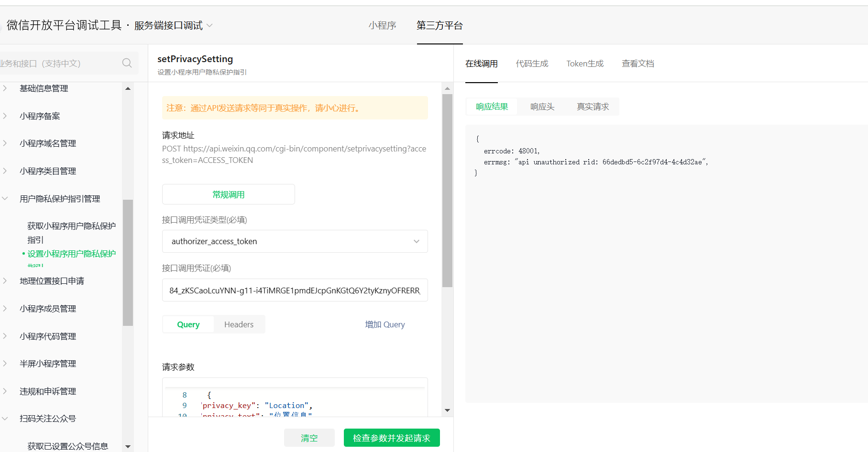The height and width of the screenshot is (452, 868).
Task: Click the 清空 button
Action: coord(309,438)
